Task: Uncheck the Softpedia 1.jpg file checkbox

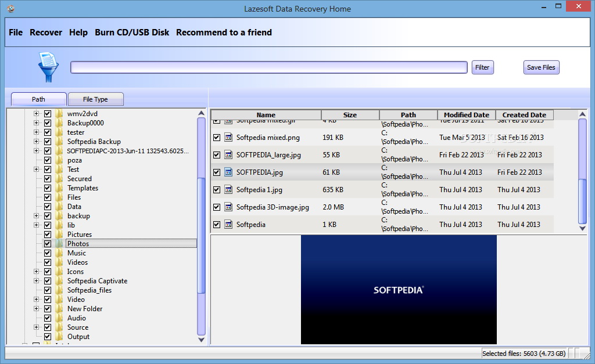Action: click(217, 190)
